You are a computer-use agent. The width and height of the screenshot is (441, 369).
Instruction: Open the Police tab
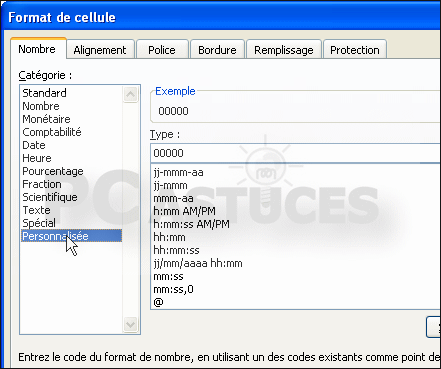tap(162, 50)
